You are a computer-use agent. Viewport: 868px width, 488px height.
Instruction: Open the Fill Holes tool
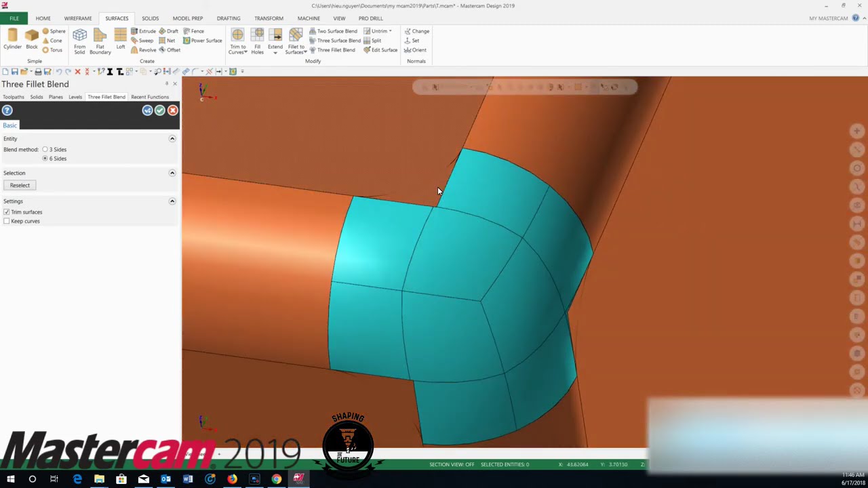pyautogui.click(x=258, y=41)
